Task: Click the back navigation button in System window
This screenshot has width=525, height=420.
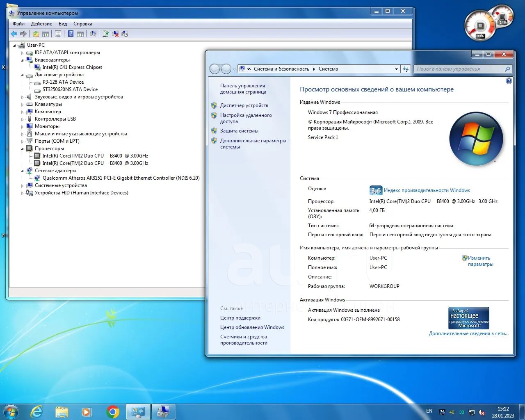Action: [x=215, y=69]
